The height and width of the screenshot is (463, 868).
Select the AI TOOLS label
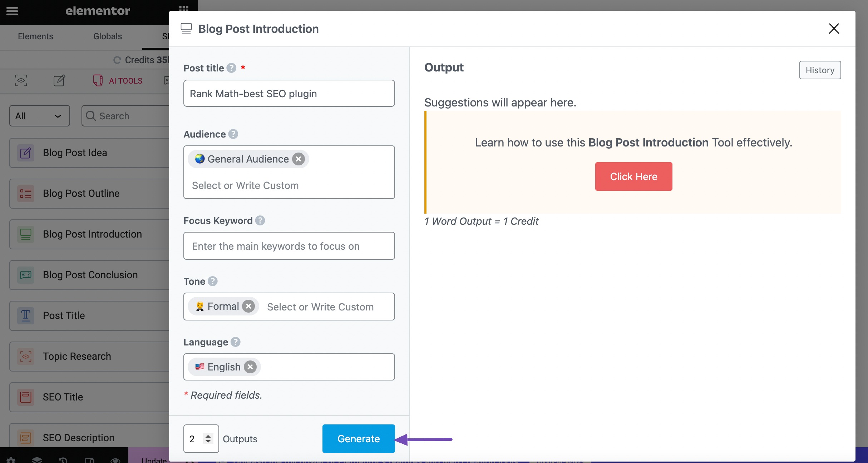(125, 81)
